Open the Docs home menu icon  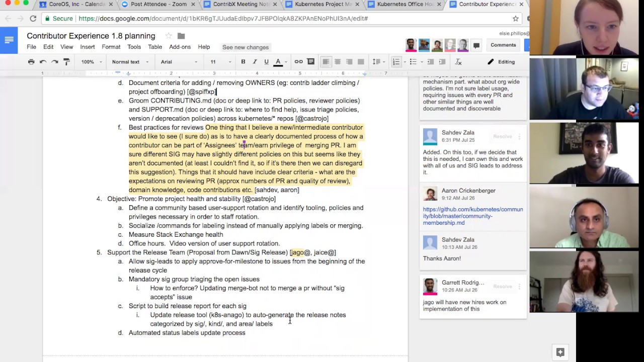9,40
